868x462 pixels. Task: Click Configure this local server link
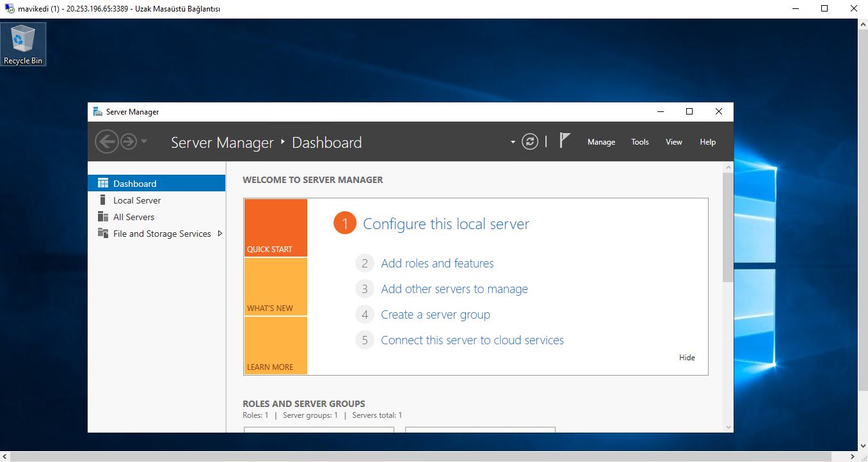tap(446, 224)
